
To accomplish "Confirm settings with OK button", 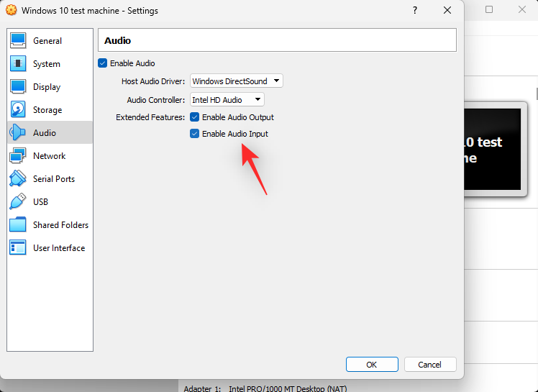I will point(372,364).
